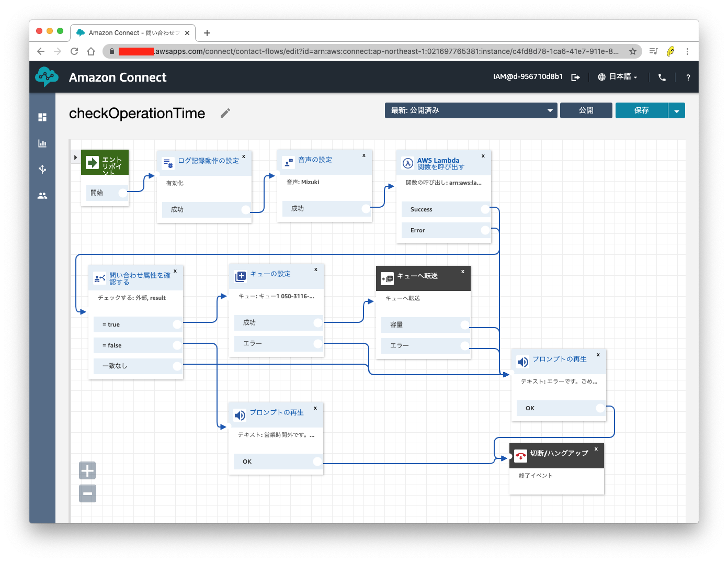The width and height of the screenshot is (728, 562).
Task: Click the = true branch connector
Action: coord(177,324)
